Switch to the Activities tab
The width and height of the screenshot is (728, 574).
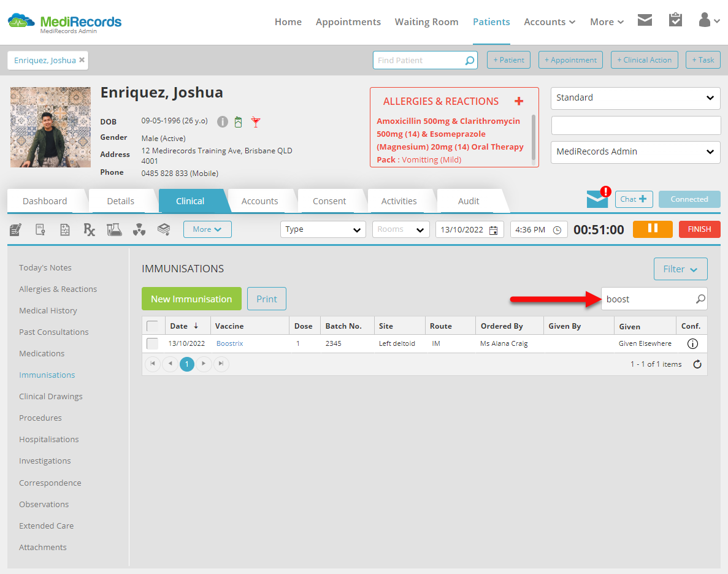tap(399, 201)
